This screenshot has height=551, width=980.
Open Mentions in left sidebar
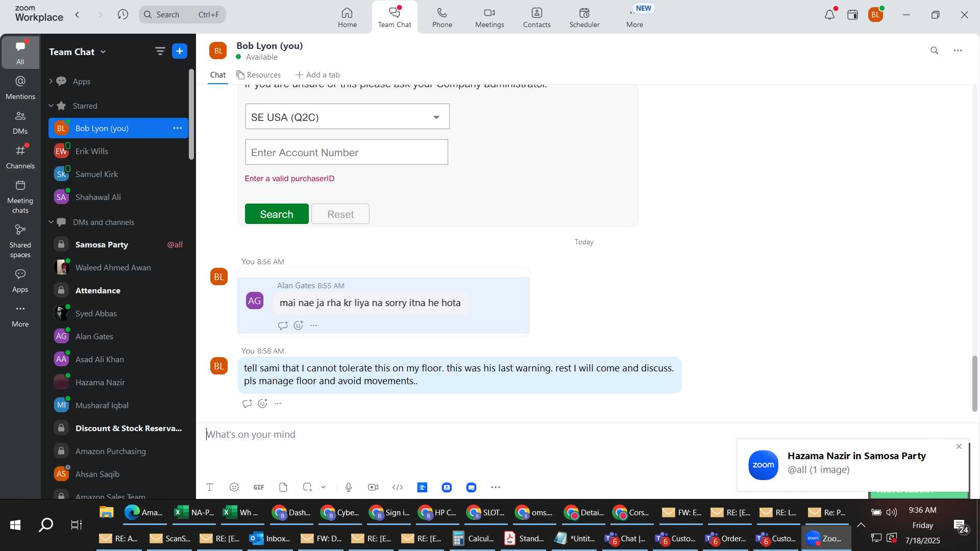tap(20, 88)
